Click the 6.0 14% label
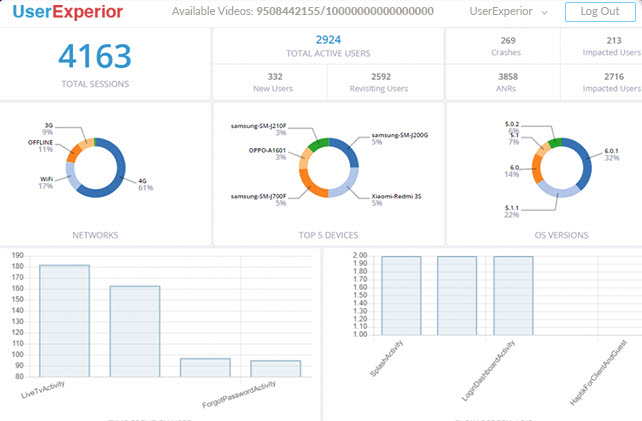Screen dimensions: 642x421 pyautogui.click(x=511, y=171)
